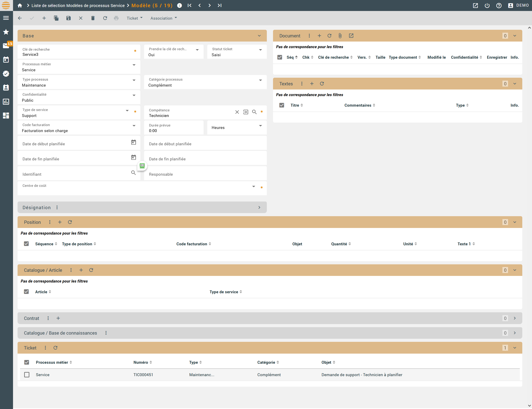Collapse the Base section
Screen dimensions: 532x409
[259, 36]
